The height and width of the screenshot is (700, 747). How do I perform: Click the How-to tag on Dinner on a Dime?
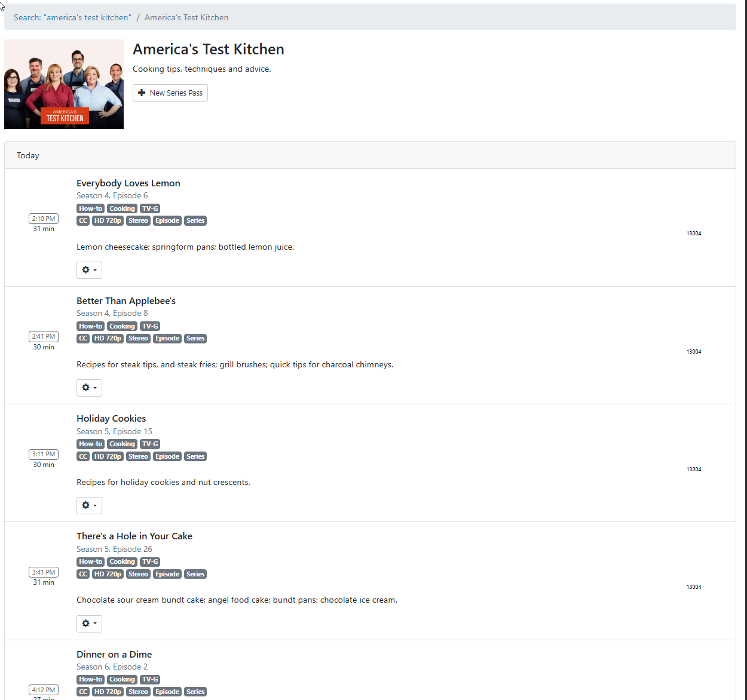click(90, 680)
